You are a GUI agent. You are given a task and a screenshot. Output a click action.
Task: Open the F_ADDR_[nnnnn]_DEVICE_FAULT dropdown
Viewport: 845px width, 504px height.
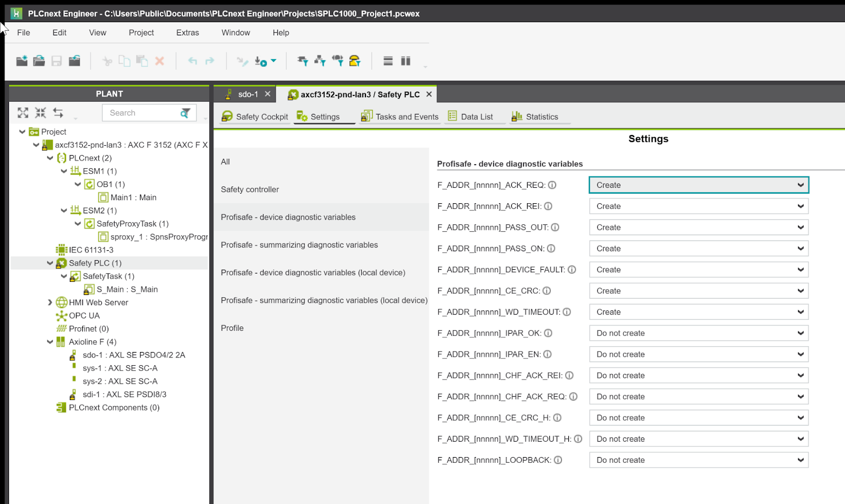tap(699, 270)
